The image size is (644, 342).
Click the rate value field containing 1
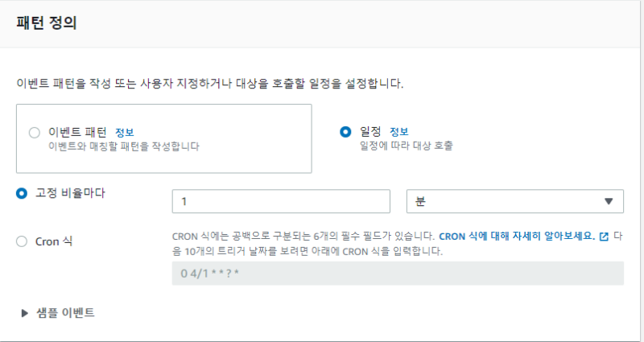[281, 201]
